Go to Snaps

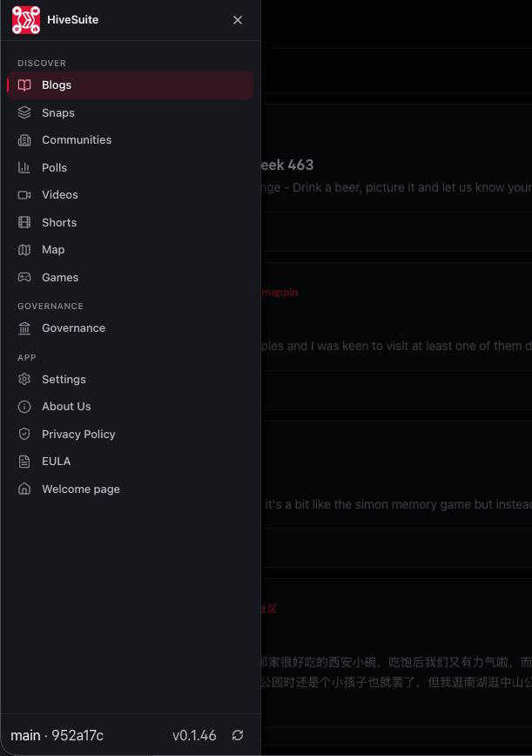point(130,113)
